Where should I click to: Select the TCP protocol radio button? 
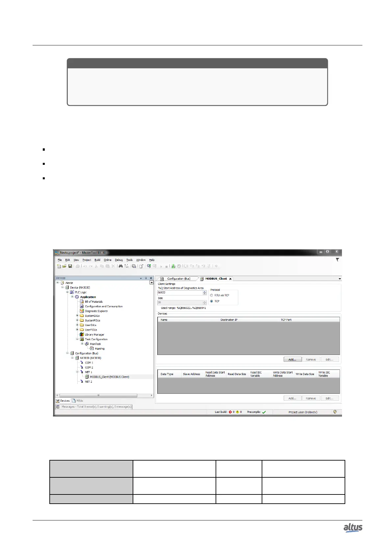pyautogui.click(x=212, y=301)
